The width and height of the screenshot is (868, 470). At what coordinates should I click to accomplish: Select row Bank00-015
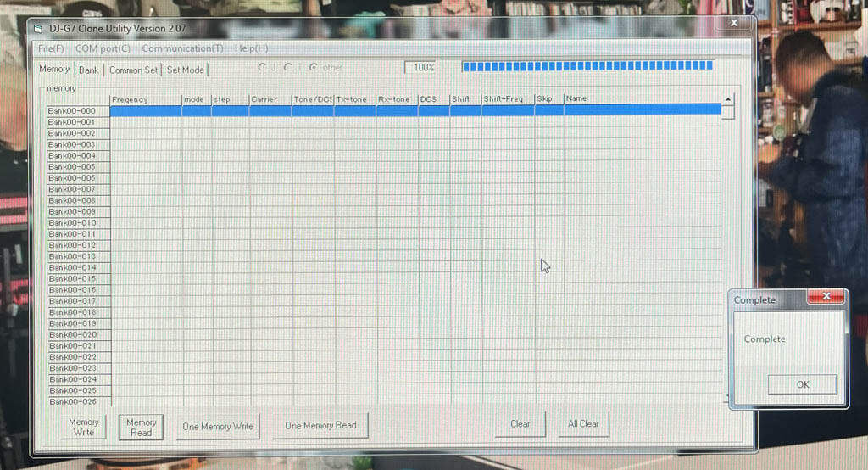pyautogui.click(x=79, y=279)
